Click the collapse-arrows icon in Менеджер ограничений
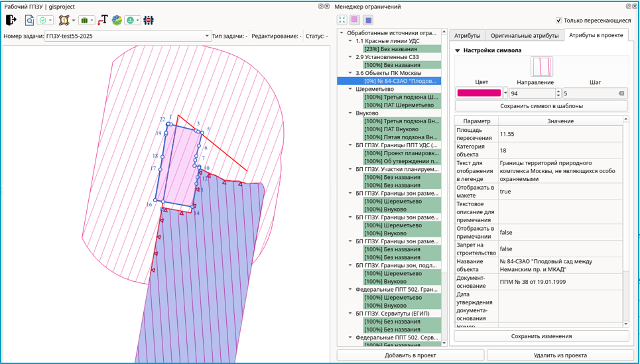Screen dimensions: 640x364 (x=342, y=20)
